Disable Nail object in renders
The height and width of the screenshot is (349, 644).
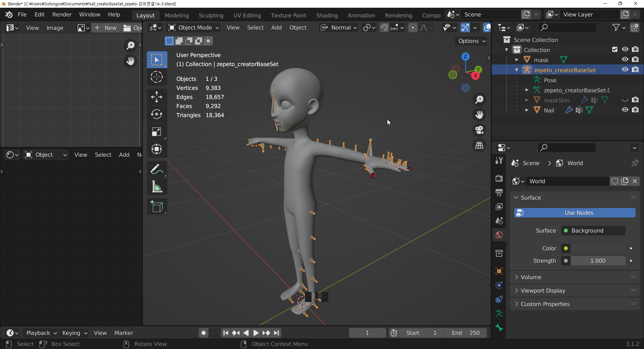(635, 110)
